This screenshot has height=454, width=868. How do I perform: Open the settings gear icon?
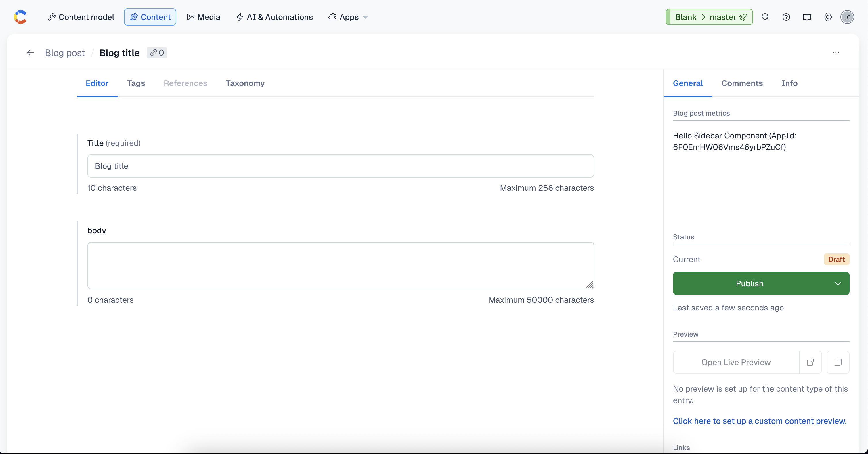pyautogui.click(x=827, y=17)
